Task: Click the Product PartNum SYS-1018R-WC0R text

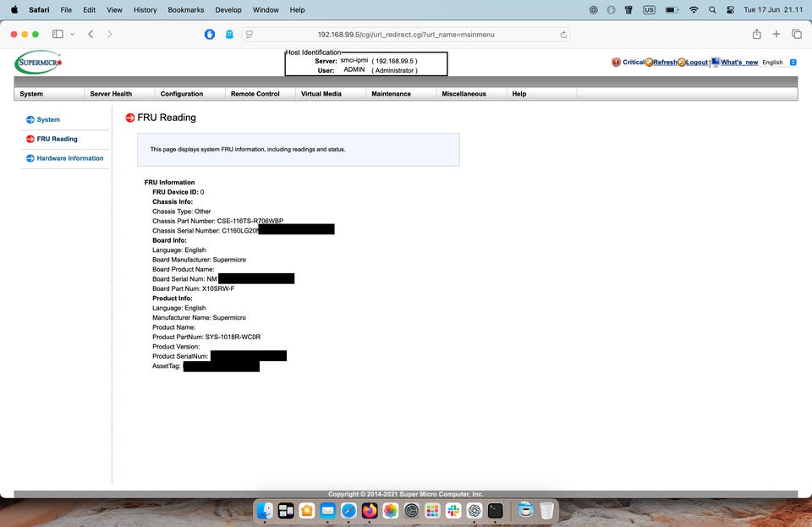Action: coord(206,337)
